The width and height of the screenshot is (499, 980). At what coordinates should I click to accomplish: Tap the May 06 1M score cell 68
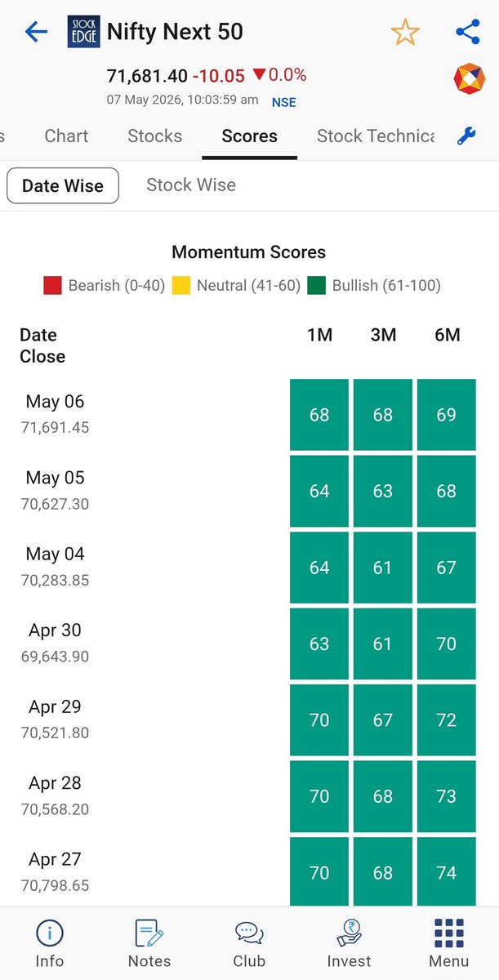click(319, 415)
